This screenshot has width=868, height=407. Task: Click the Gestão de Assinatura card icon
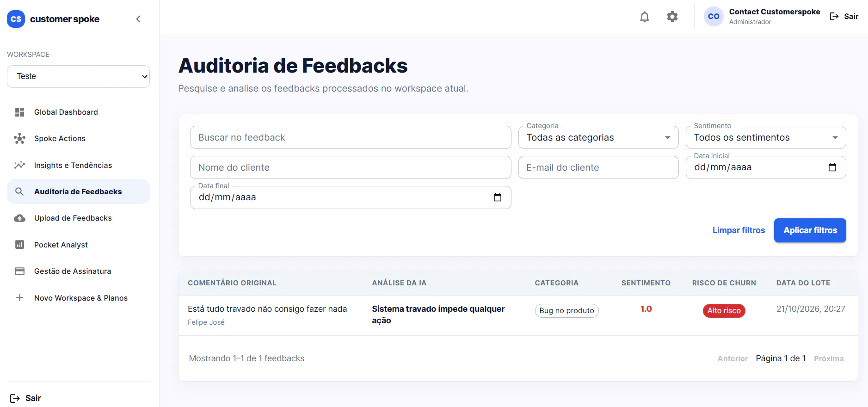pyautogui.click(x=19, y=271)
